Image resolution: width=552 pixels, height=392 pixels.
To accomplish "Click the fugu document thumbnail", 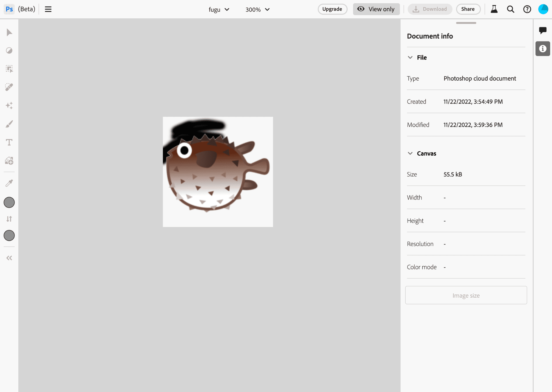I will (218, 172).
